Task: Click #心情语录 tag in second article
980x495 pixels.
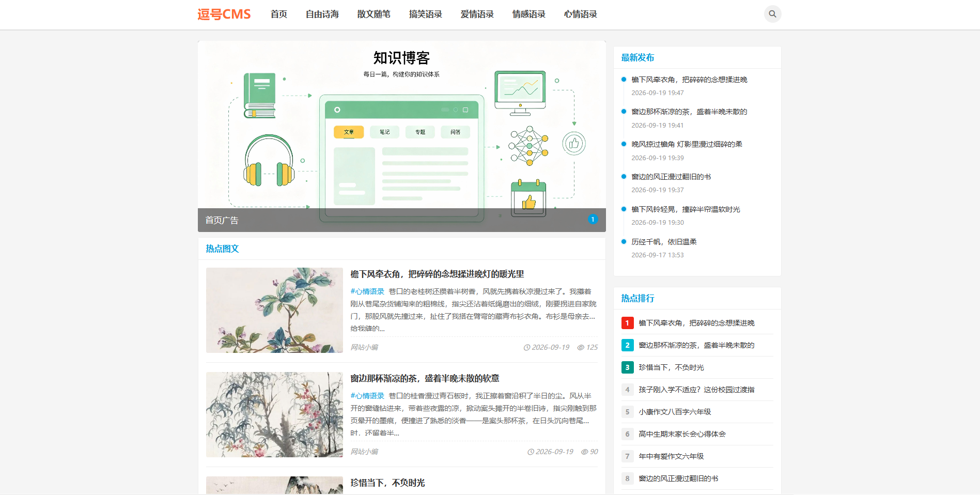Action: tap(367, 396)
